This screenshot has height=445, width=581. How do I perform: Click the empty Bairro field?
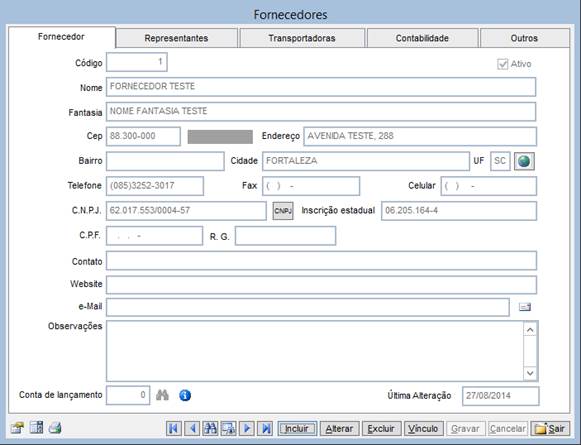(x=165, y=161)
